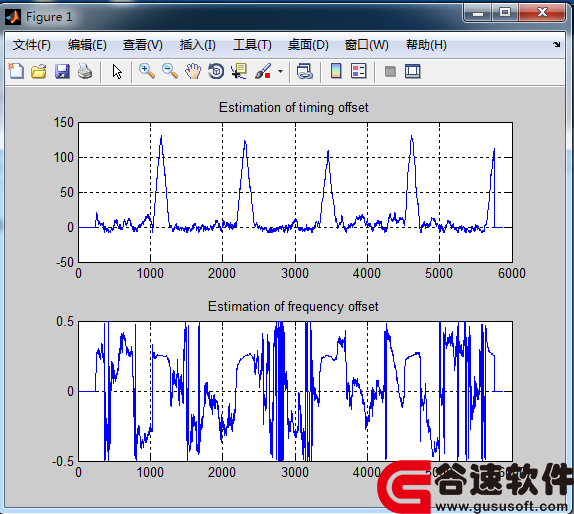The width and height of the screenshot is (574, 514).
Task: Save the figure with the floppy disk icon
Action: click(62, 71)
